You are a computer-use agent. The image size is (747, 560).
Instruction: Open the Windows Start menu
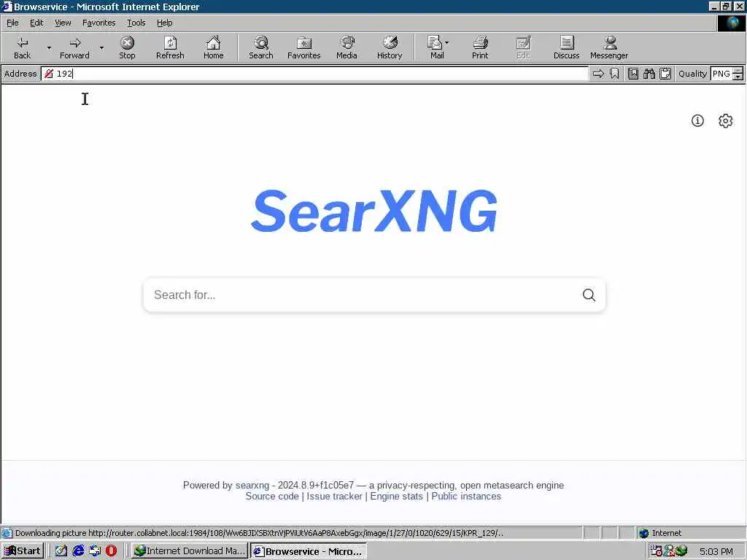23,551
